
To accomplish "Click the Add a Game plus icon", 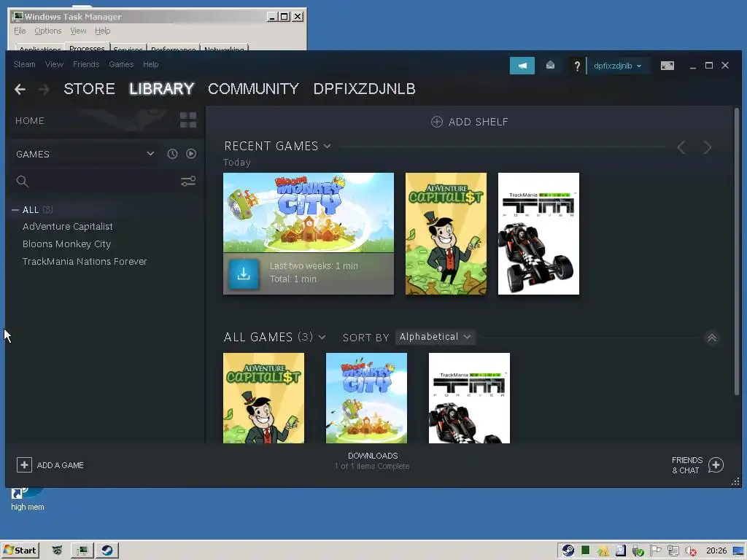I will 24,464.
